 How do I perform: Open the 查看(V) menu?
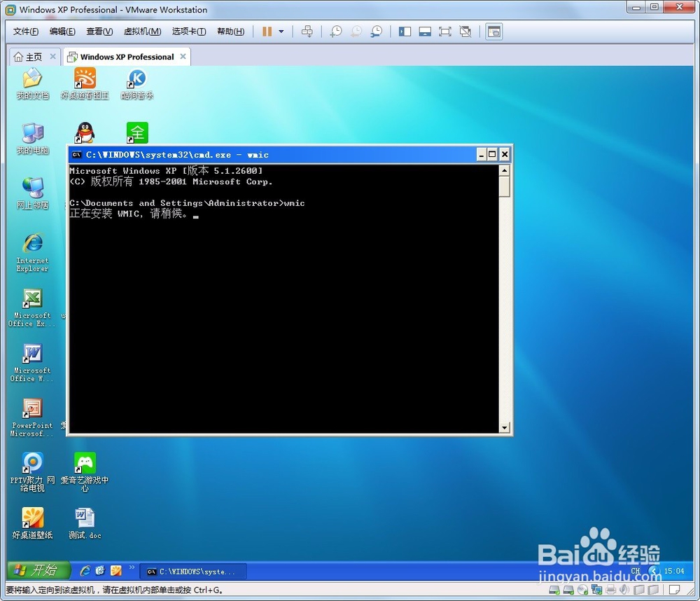99,32
